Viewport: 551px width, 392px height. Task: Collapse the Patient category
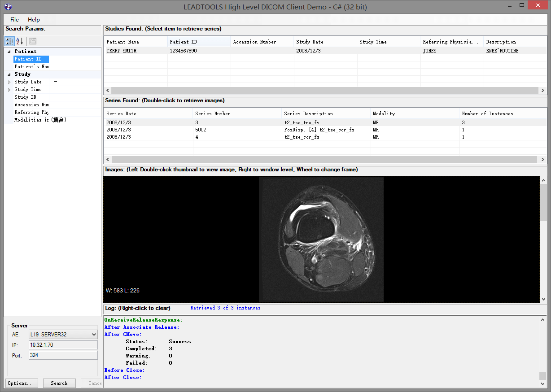click(9, 52)
